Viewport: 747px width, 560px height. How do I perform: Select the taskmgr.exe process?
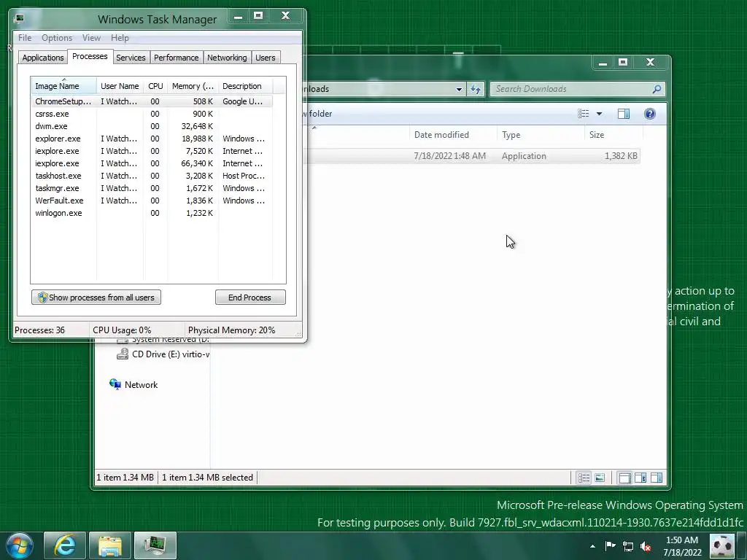click(152, 188)
